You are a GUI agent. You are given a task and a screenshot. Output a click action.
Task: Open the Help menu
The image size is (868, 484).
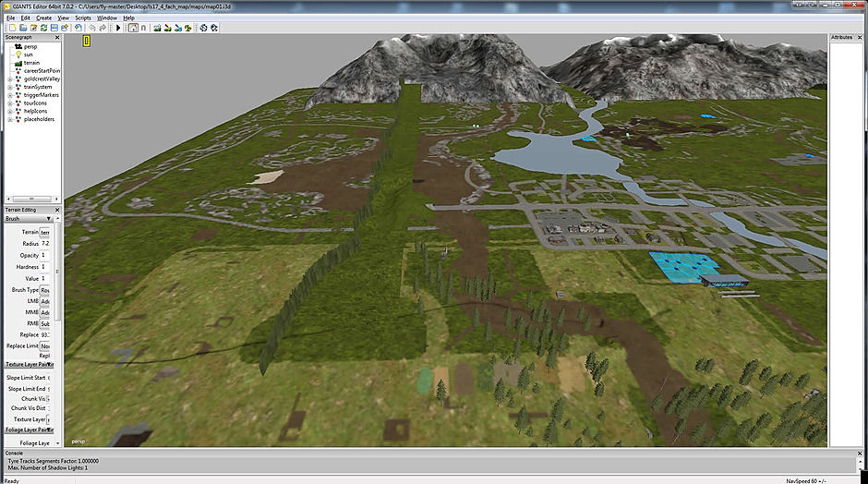(128, 18)
